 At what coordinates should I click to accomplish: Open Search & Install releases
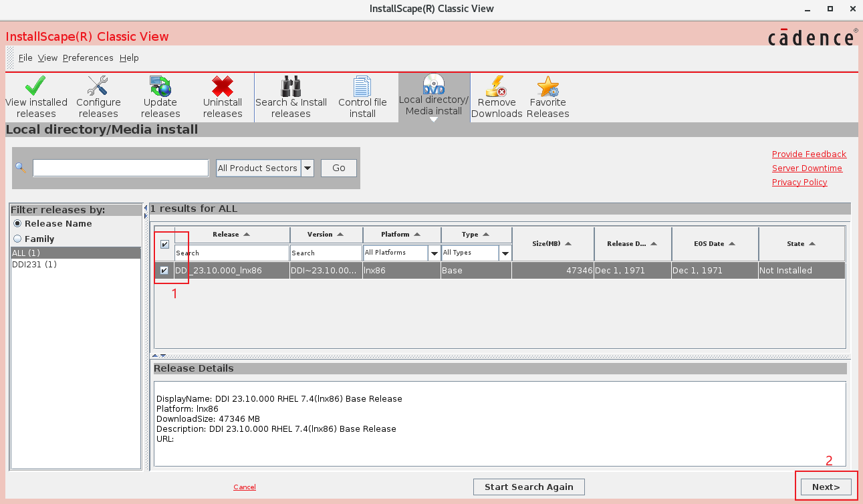point(291,97)
